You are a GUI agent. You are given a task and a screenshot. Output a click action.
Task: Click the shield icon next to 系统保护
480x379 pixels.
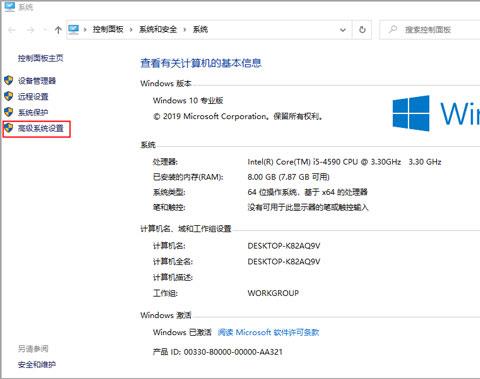(x=9, y=112)
